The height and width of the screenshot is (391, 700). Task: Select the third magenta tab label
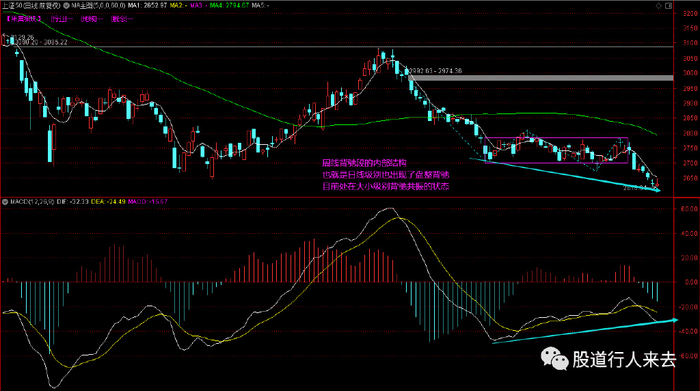coord(92,19)
